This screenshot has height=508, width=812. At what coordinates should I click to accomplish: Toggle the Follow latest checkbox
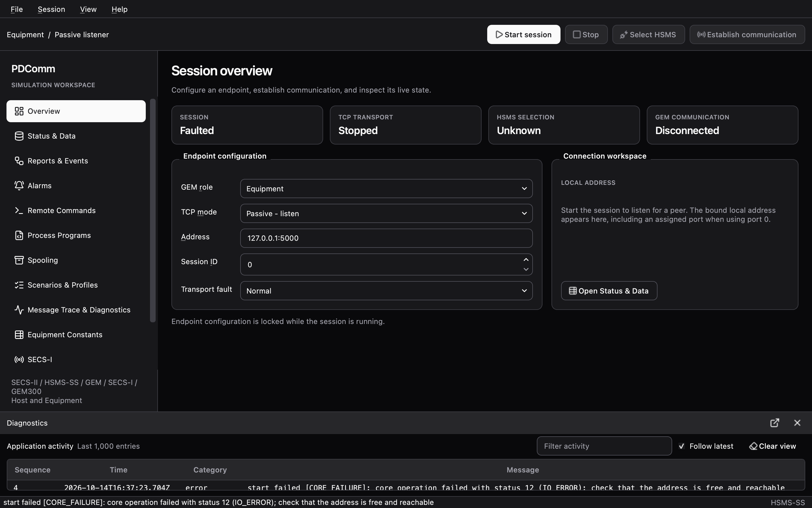pyautogui.click(x=681, y=446)
